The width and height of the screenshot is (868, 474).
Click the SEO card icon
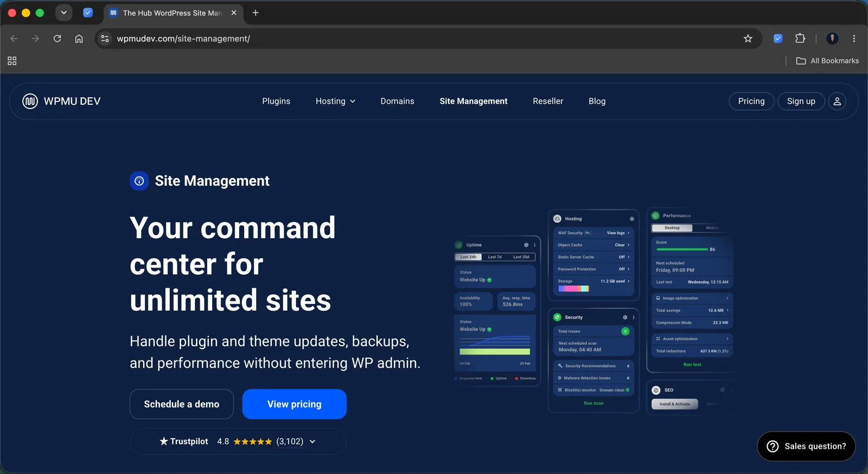[x=656, y=390]
